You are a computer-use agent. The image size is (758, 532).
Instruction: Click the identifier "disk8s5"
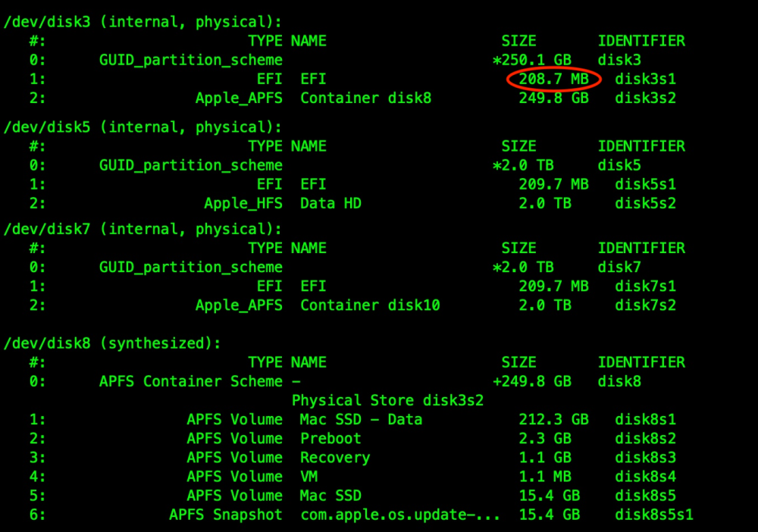click(645, 496)
